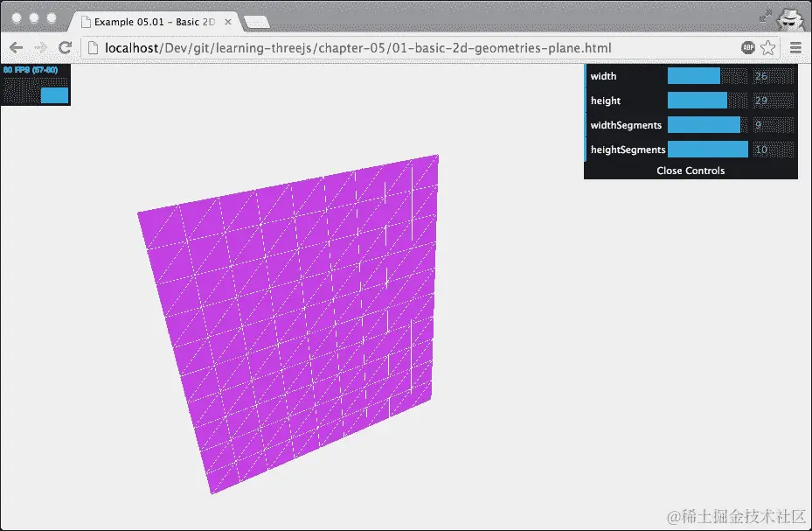Toggle the FPS stats graph display mode

point(35,85)
